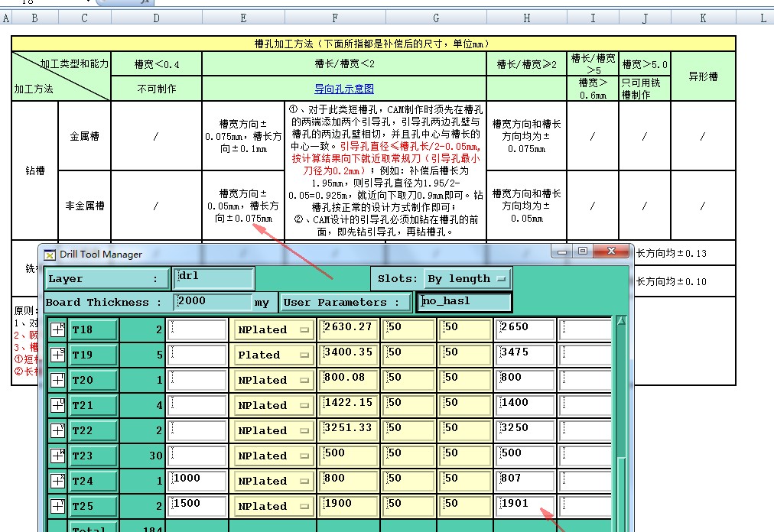Screen dimensions: 774x532
Task: Click the T25 tool button
Action: click(93, 506)
